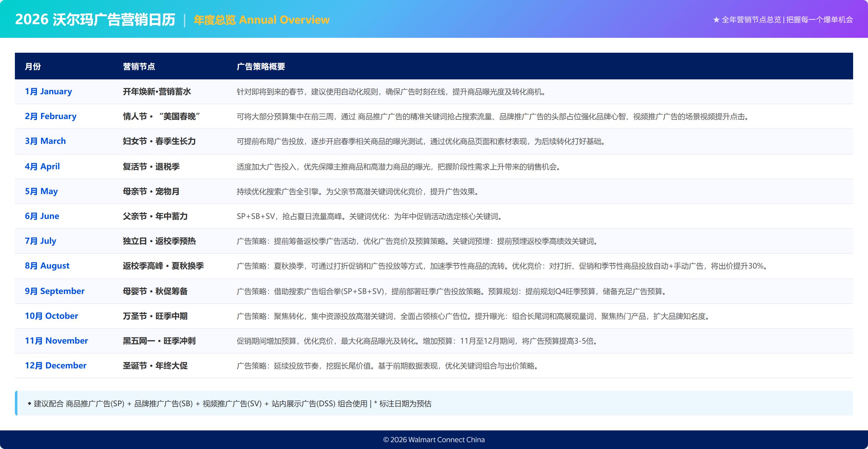The height and width of the screenshot is (449, 868).
Task: Select the 9月 September month entry
Action: coord(55,291)
